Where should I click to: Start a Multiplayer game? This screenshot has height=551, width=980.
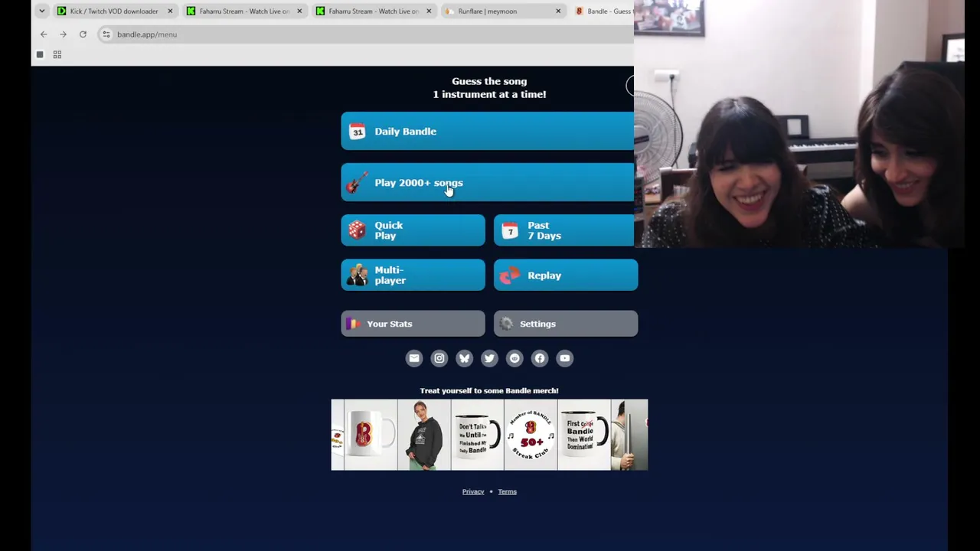413,275
